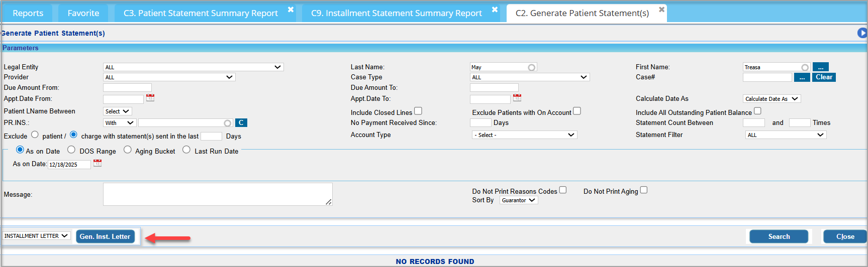Click the Search button
This screenshot has height=267, width=868.
pyautogui.click(x=779, y=236)
